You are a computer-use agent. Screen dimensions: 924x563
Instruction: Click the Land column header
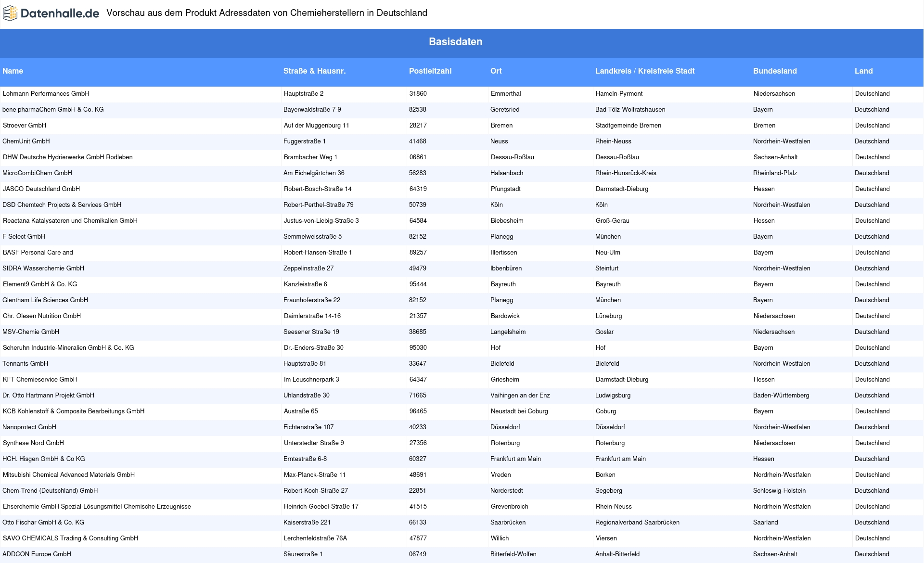tap(863, 71)
